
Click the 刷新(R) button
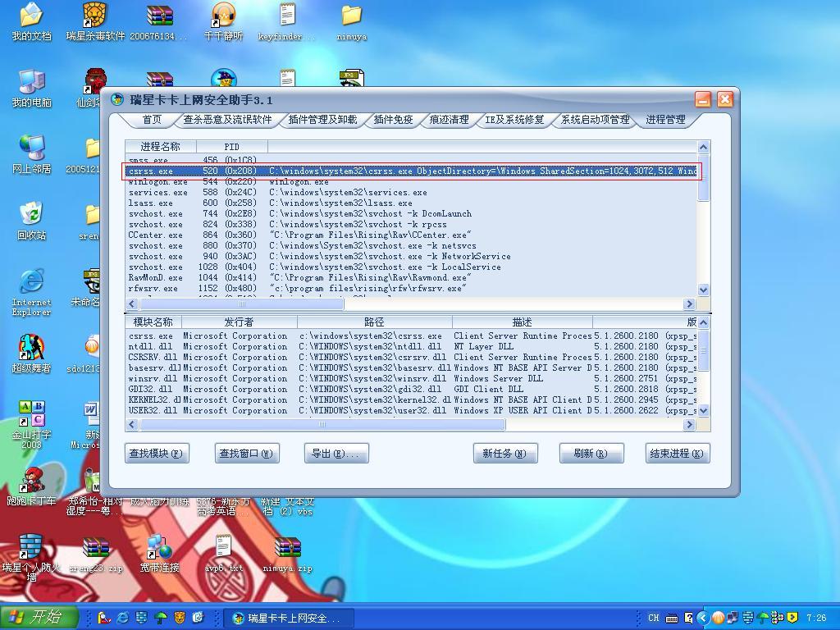tap(591, 454)
